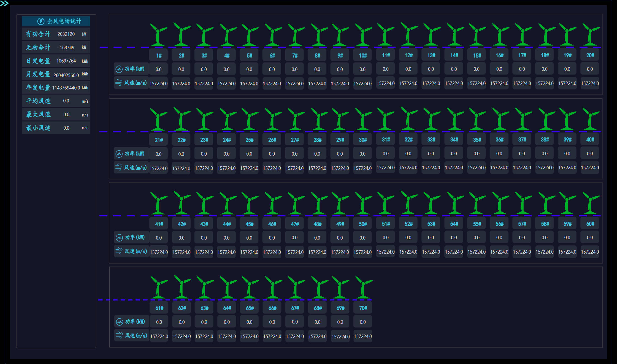Click the 有功合计 statistics row
This screenshot has height=364, width=617.
click(56, 34)
